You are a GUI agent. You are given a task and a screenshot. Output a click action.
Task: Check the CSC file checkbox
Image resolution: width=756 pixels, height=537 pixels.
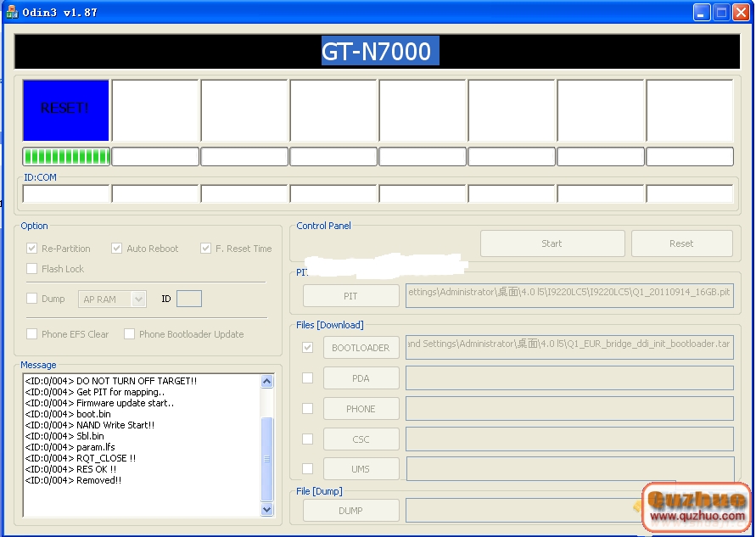307,439
